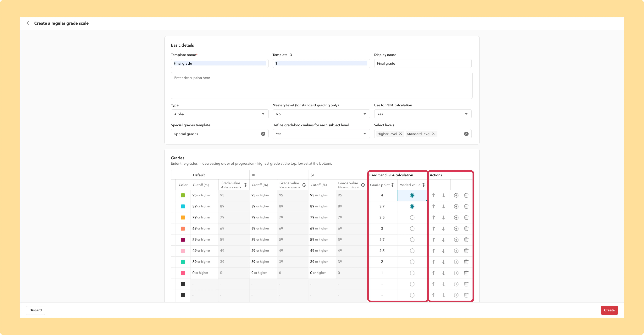Enable Added value for grade point 3
Viewport: 644px width, 335px height.
tap(412, 229)
